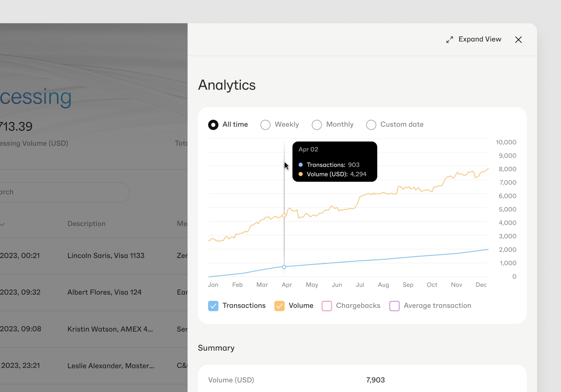Select the All time radio option
This screenshot has height=392, width=561.
tap(213, 125)
